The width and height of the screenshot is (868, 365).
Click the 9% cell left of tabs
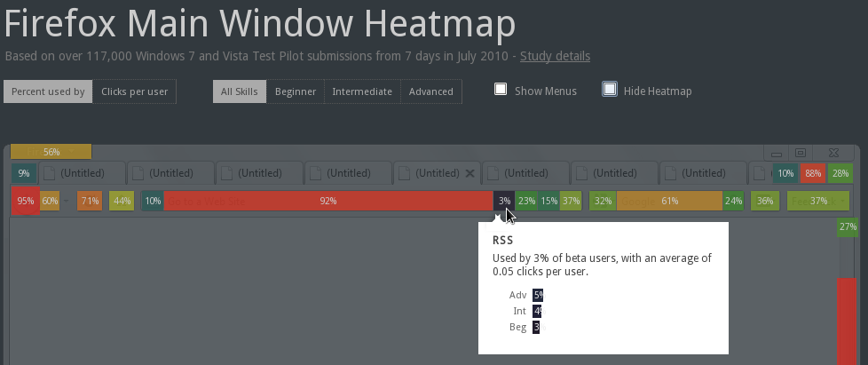(x=24, y=173)
